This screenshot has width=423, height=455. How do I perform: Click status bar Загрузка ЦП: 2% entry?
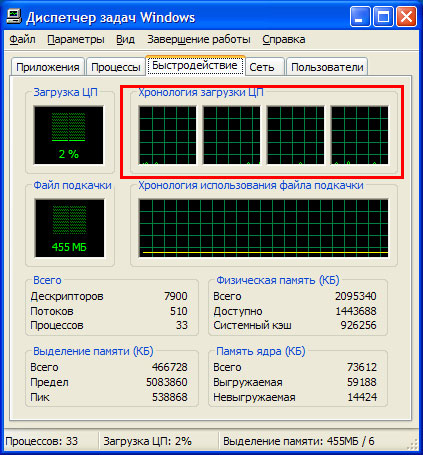pyautogui.click(x=147, y=441)
